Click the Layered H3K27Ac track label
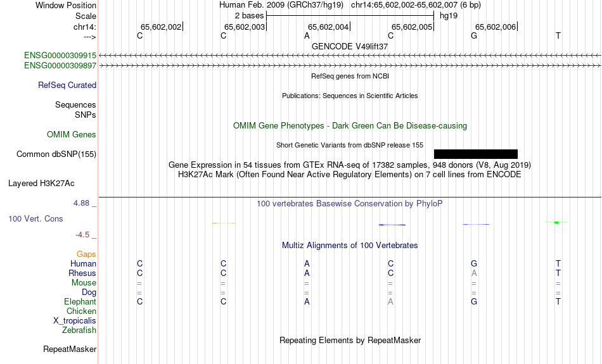 point(41,184)
